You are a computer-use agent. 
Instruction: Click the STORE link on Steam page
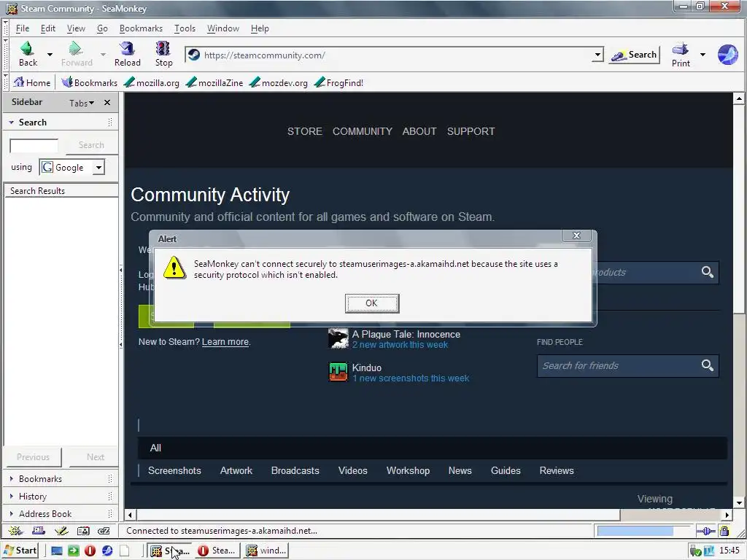point(305,131)
